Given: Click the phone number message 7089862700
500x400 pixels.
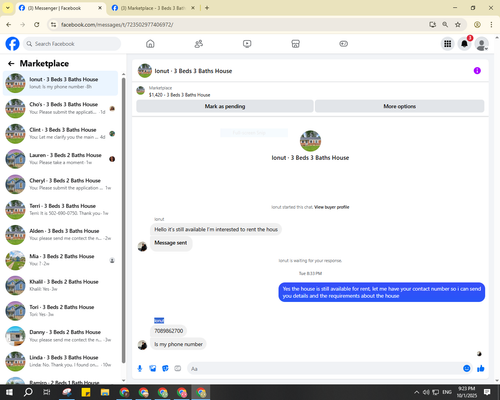Looking at the screenshot, I should (169, 331).
